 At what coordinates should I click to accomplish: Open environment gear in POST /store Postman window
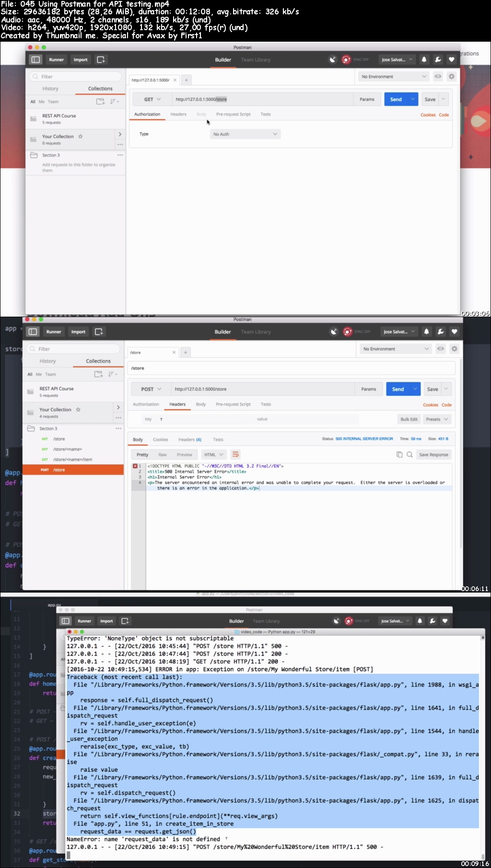[x=455, y=349]
